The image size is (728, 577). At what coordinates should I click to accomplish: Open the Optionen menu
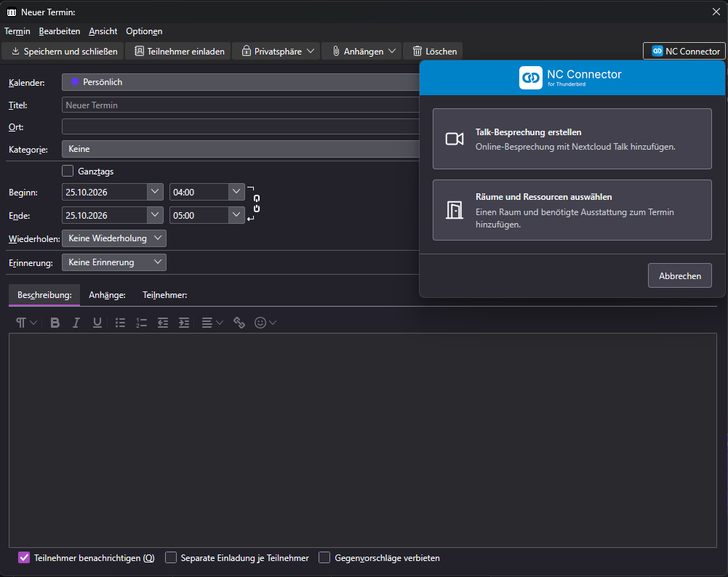pos(144,31)
